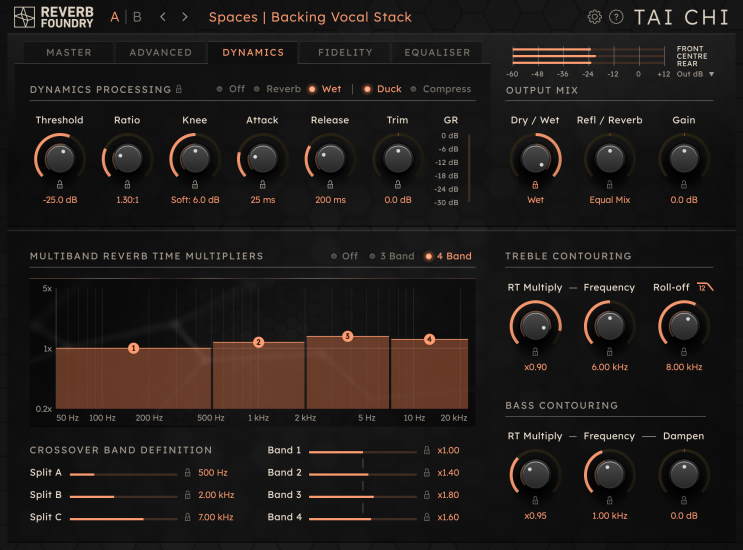Lock the Attack knob parameter

263,184
